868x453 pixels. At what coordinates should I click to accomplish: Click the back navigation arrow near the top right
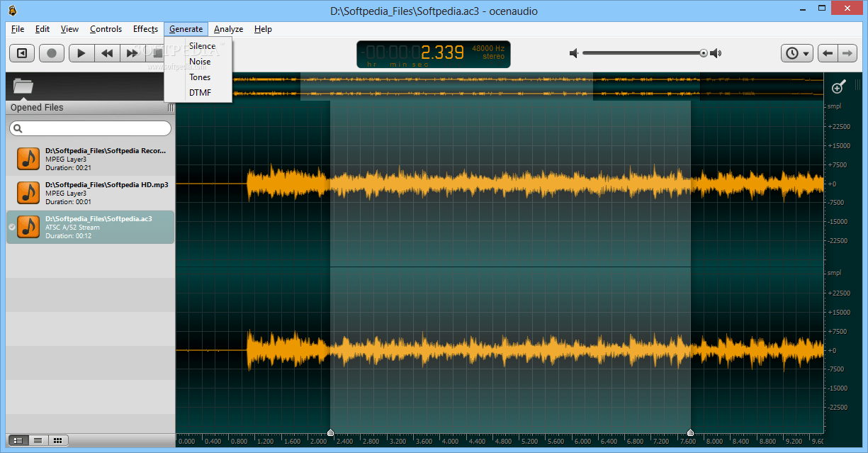pyautogui.click(x=827, y=52)
